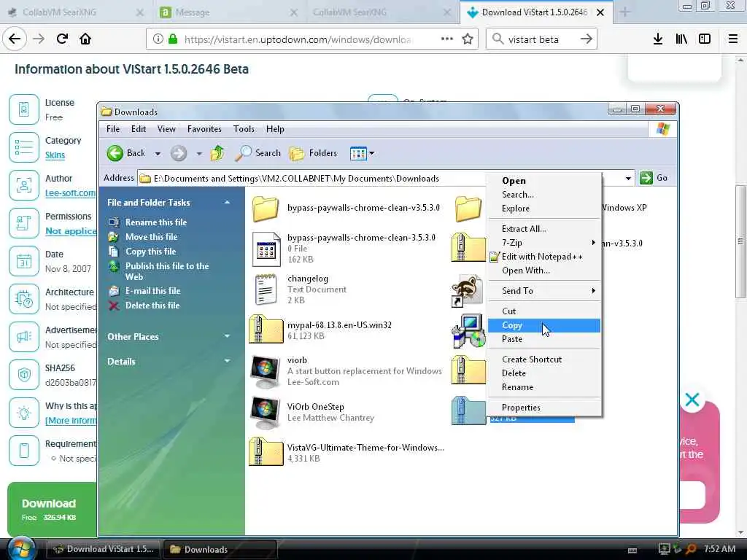
Task: Open the address bar dropdown arrow
Action: tap(628, 179)
